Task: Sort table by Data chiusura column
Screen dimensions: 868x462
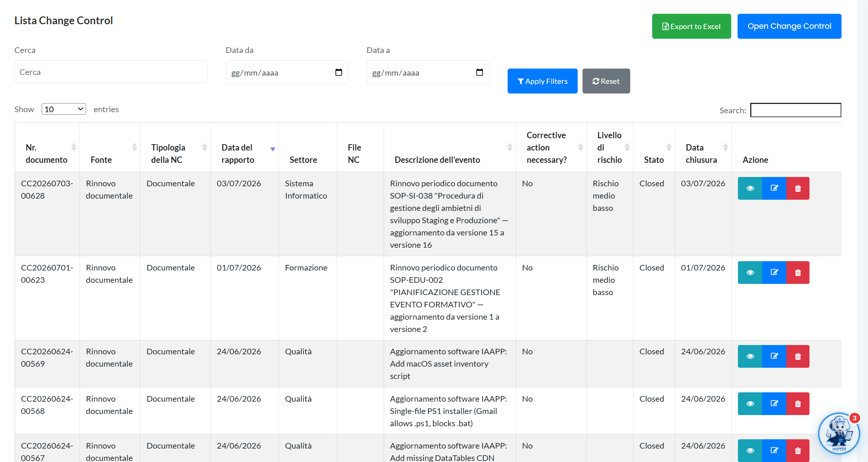Action: [703, 147]
